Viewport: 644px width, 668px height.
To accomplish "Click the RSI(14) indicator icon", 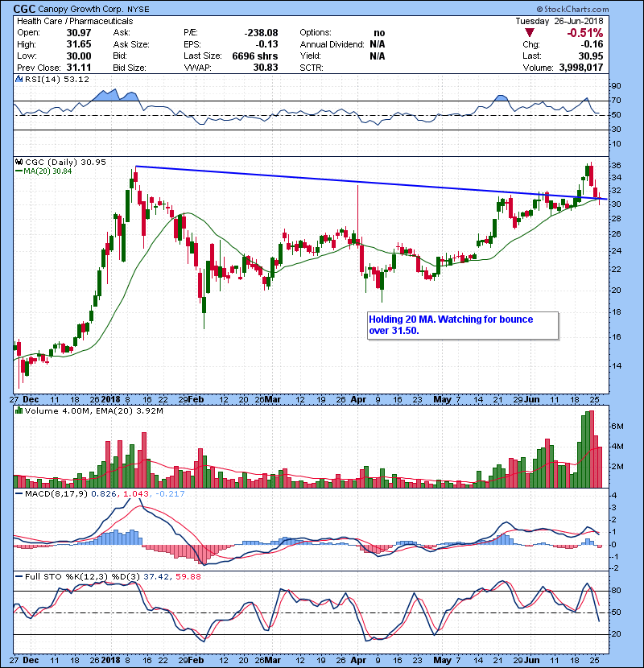I will coord(19,79).
